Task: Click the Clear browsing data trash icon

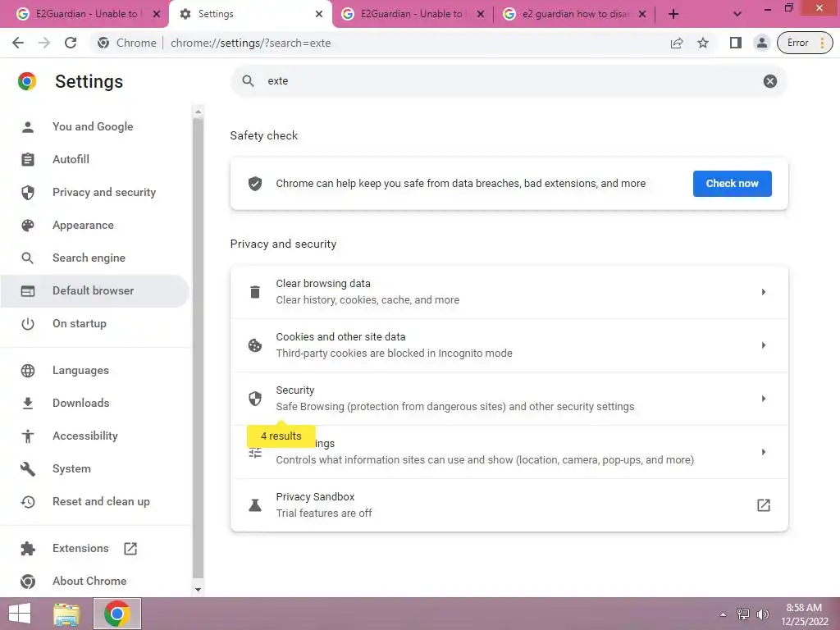Action: (x=255, y=292)
